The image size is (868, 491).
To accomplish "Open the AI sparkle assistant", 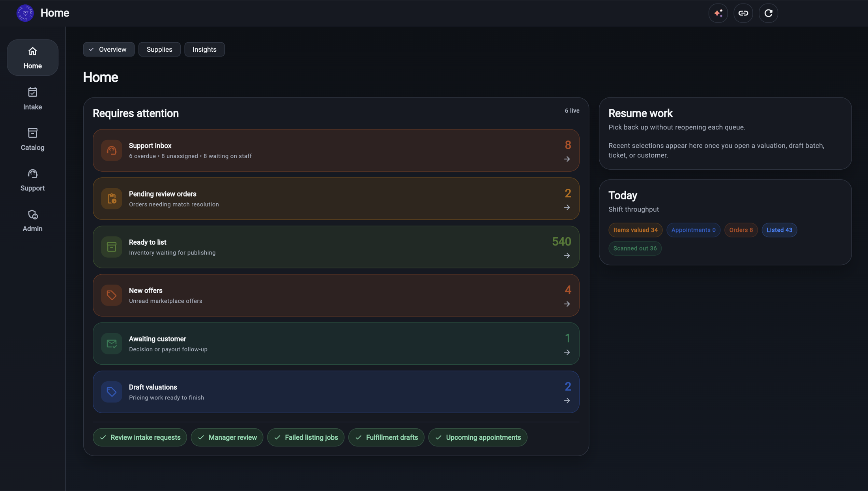I will pyautogui.click(x=718, y=13).
